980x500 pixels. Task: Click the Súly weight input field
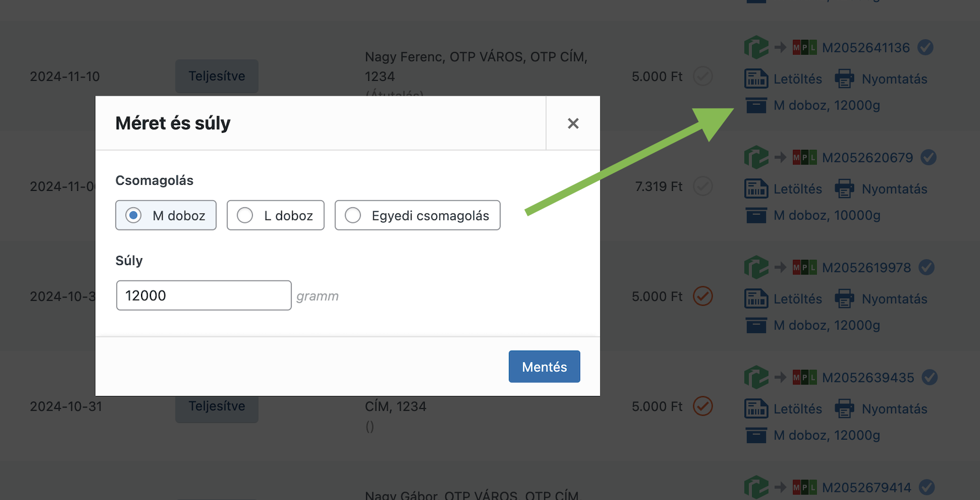[x=204, y=295]
